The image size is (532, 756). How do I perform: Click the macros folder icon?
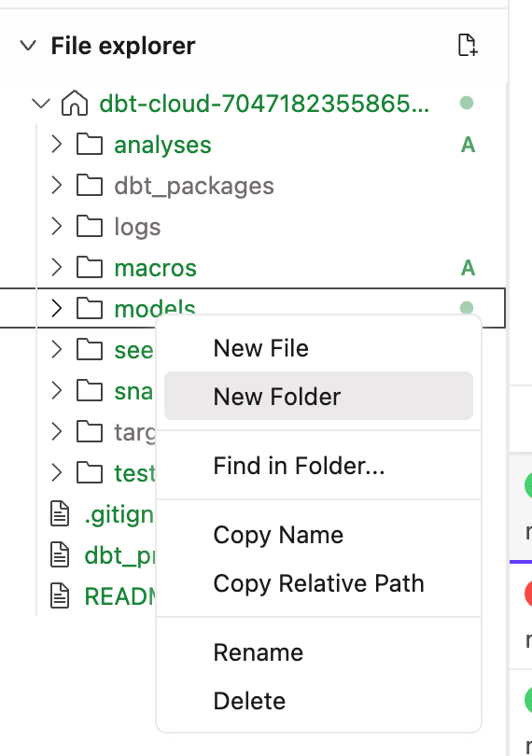point(90,268)
